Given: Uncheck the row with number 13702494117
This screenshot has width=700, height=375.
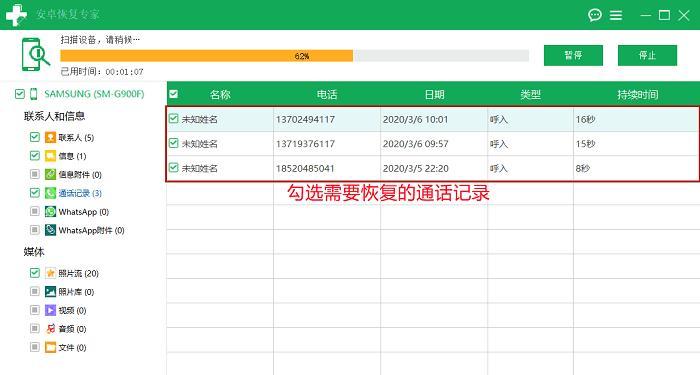Looking at the screenshot, I should point(174,118).
